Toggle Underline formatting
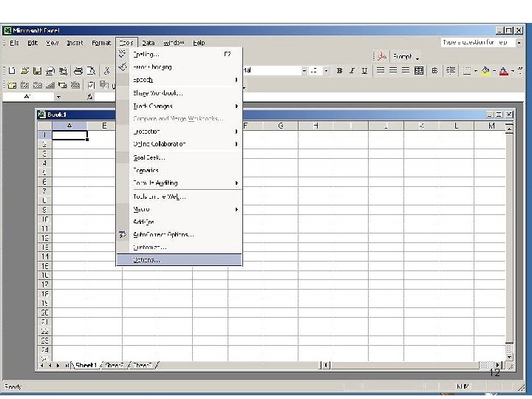Screen dimensions: 532x399 364,71
